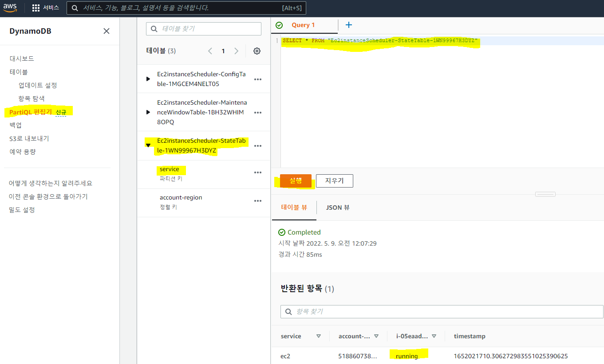Focus the 항목 찾기 search field
Viewport: 604px width, 364px height.
click(x=442, y=312)
